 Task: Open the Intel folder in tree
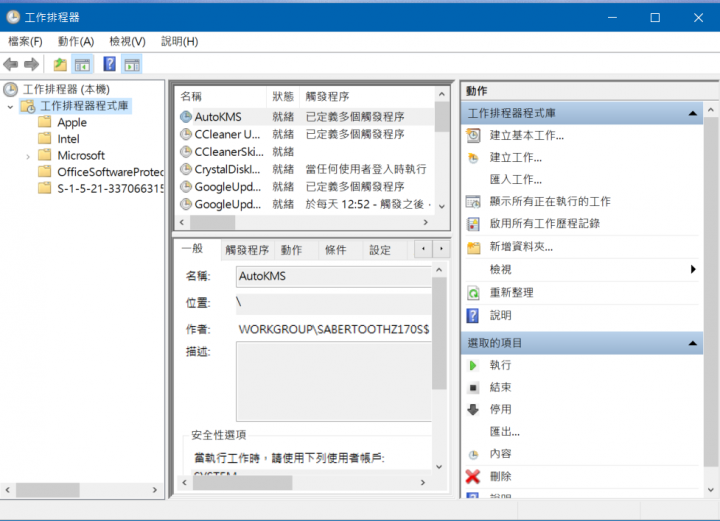68,139
